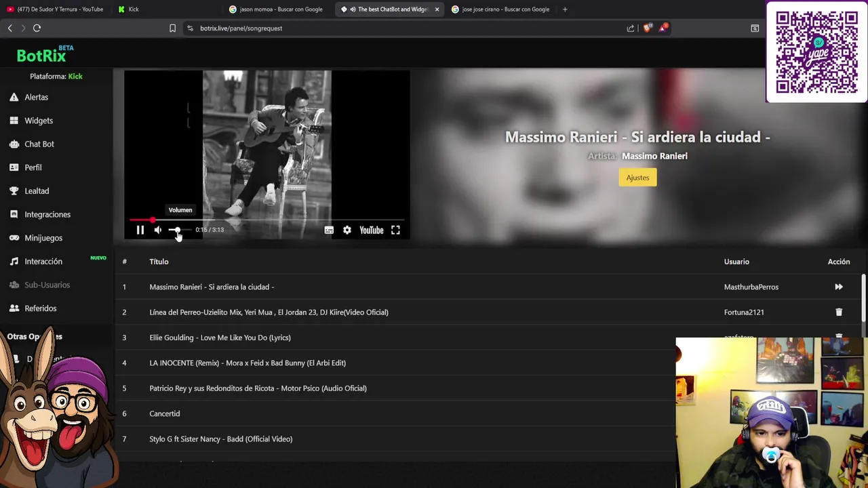Click user Fortuna2121
Image resolution: width=868 pixels, height=488 pixels.
coord(744,312)
